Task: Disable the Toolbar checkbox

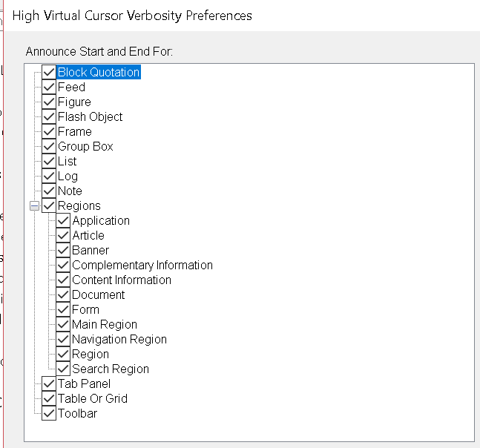Action: (x=49, y=414)
